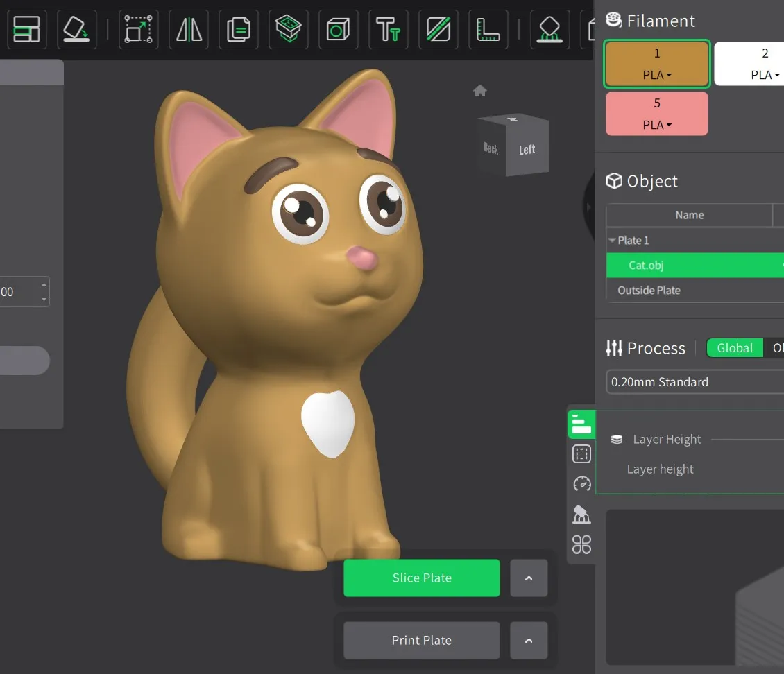Open the Support settings tab
Screen dimensions: 784x674
(581, 515)
